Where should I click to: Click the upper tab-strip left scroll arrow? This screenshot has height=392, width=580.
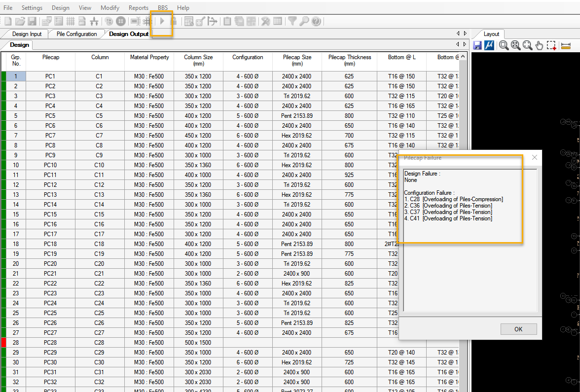coord(458,34)
